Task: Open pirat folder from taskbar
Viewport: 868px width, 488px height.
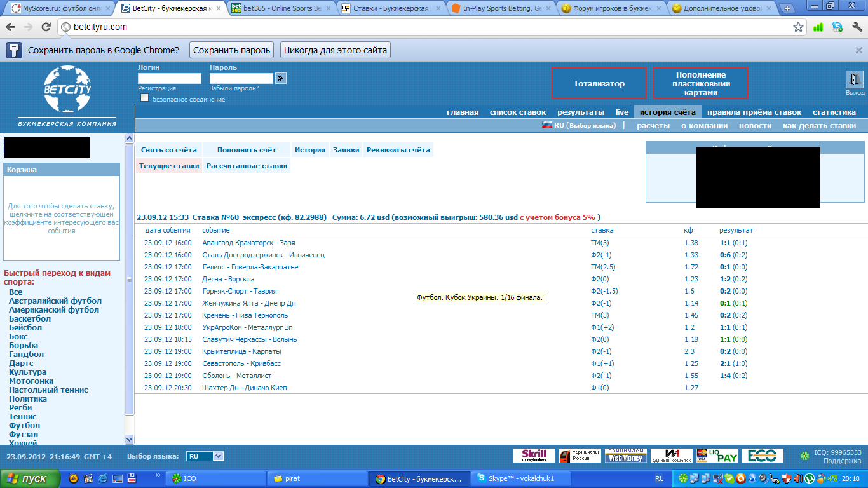Action: [x=318, y=478]
